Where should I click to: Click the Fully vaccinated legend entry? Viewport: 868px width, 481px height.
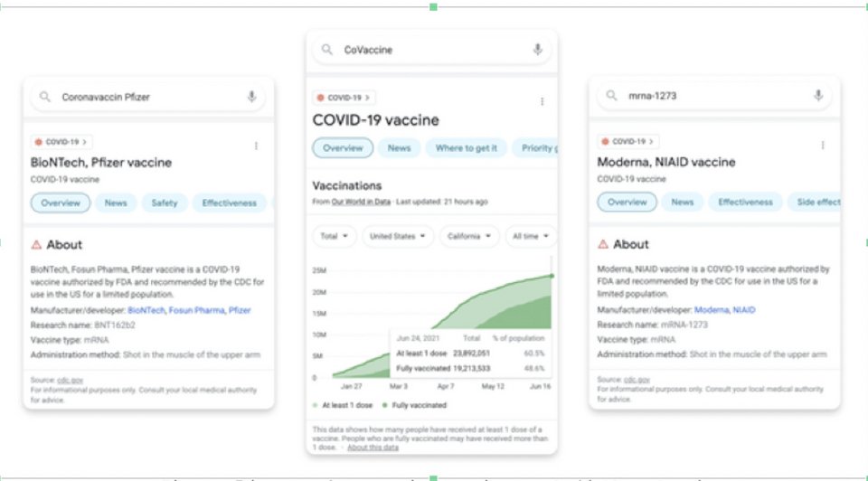point(415,405)
